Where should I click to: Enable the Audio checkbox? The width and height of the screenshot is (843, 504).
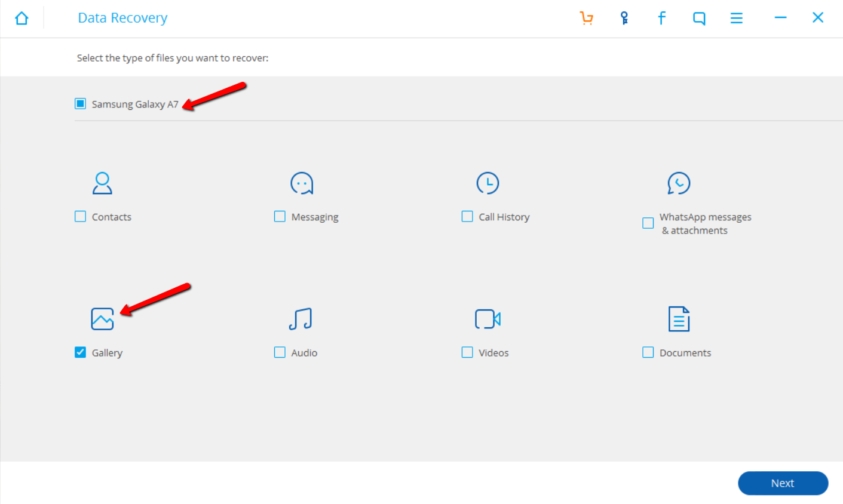coord(280,352)
